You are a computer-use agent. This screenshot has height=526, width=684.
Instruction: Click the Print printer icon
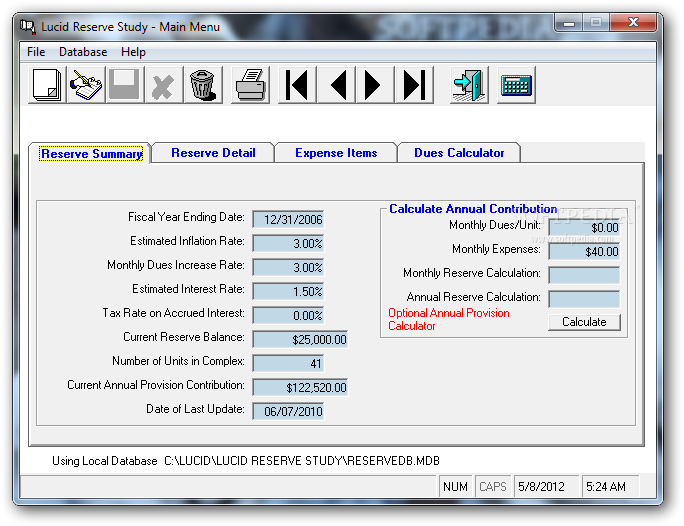(x=250, y=85)
